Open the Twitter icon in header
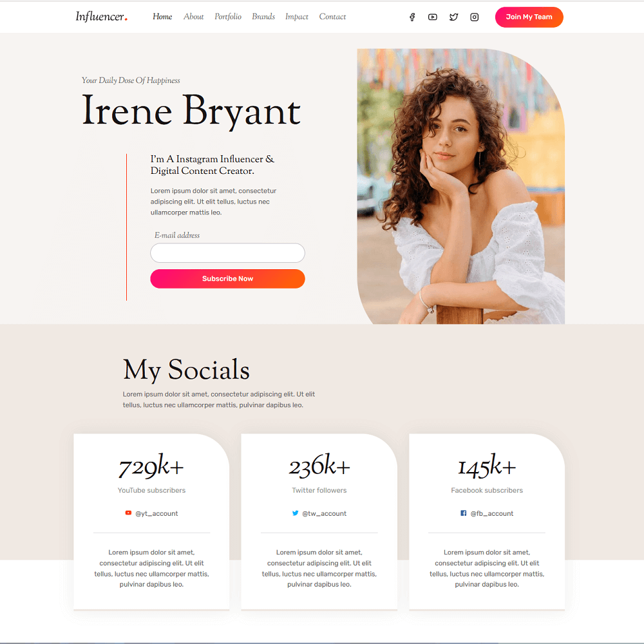The height and width of the screenshot is (644, 644). pyautogui.click(x=453, y=17)
